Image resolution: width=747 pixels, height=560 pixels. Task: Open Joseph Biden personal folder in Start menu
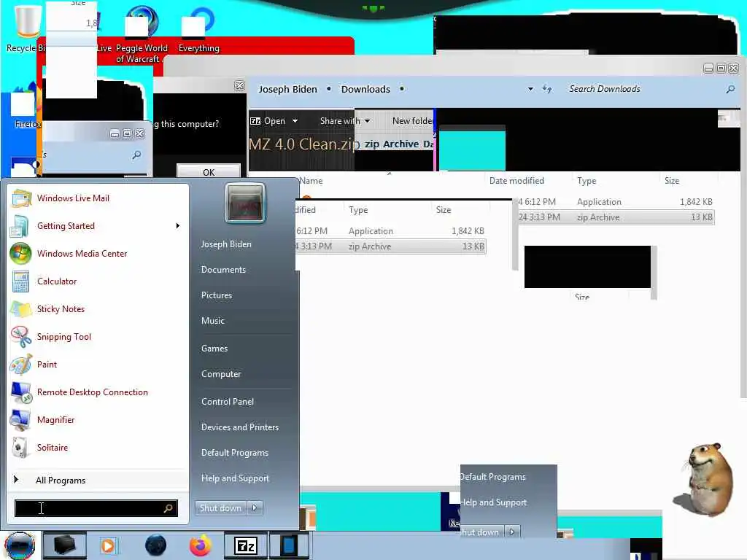point(226,244)
